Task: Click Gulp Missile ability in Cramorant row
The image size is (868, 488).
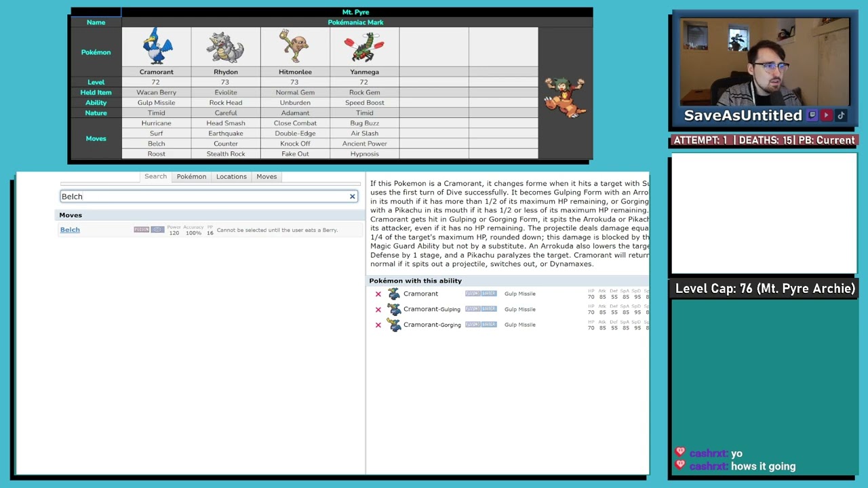Action: tap(519, 293)
